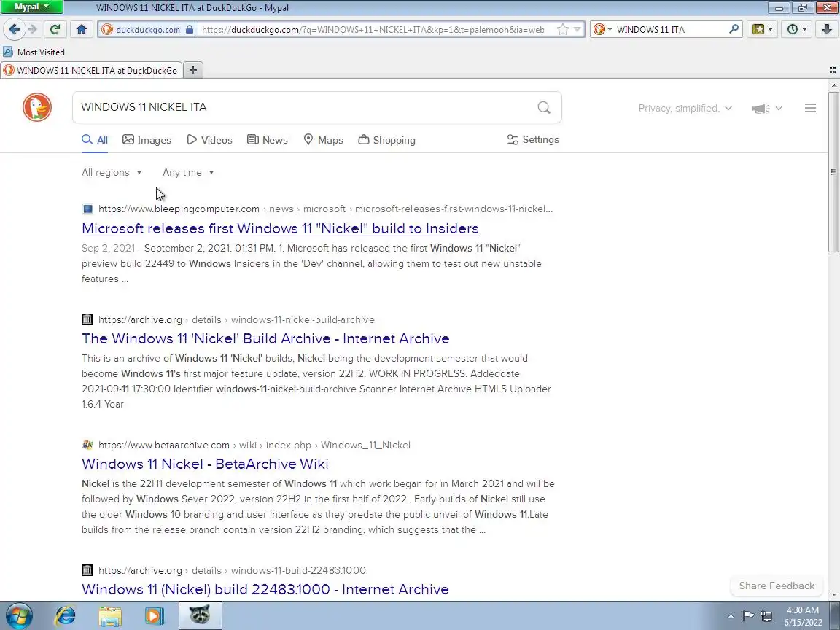Click the padlock site security icon
The height and width of the screenshot is (630, 840).
[189, 29]
